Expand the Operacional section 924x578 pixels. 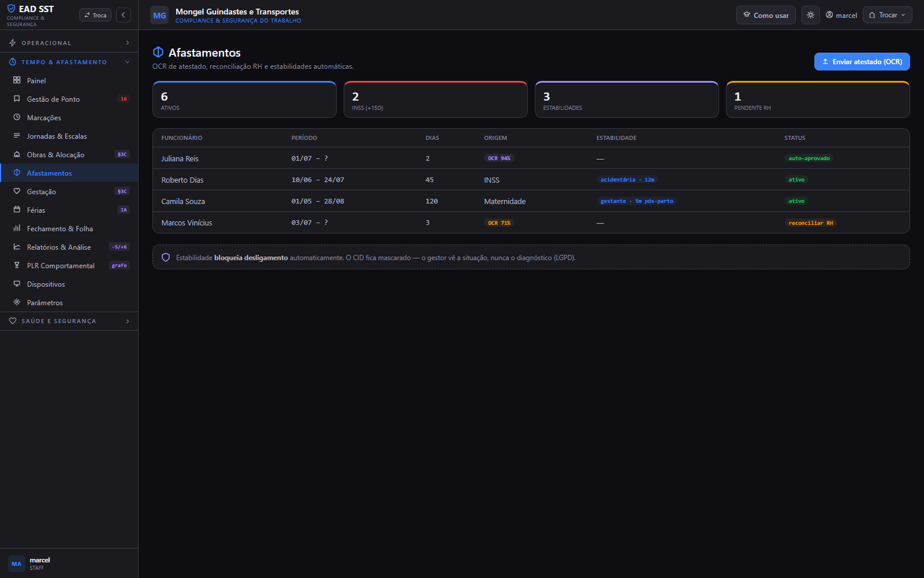pos(69,43)
